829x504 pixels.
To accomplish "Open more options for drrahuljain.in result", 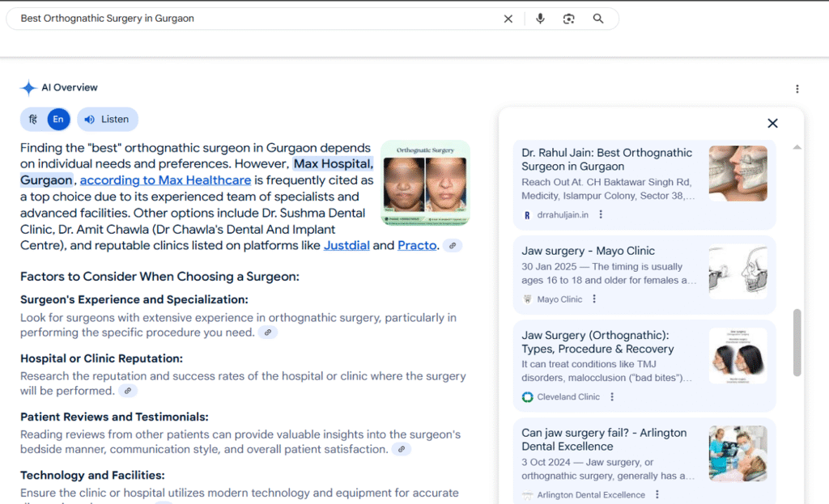I will pos(601,214).
